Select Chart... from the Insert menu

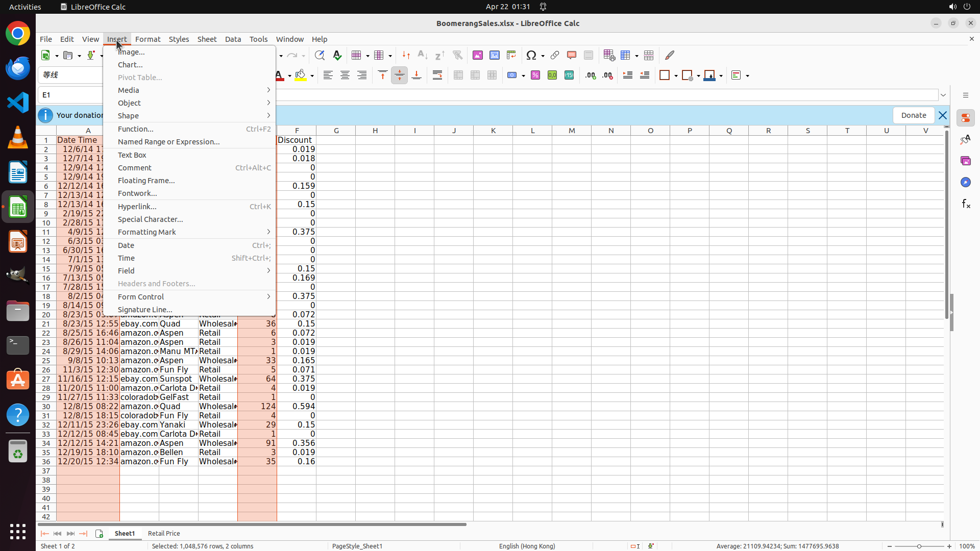tap(130, 65)
